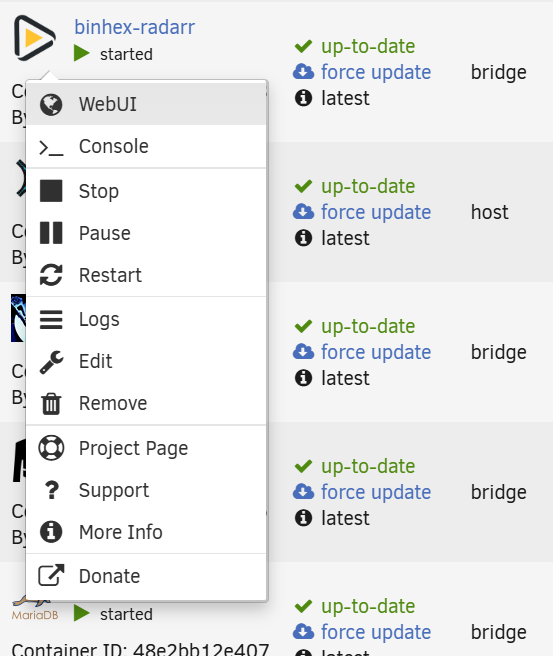The image size is (553, 656).
Task: Click the cloud download icon in MariaDB row
Action: click(x=303, y=632)
